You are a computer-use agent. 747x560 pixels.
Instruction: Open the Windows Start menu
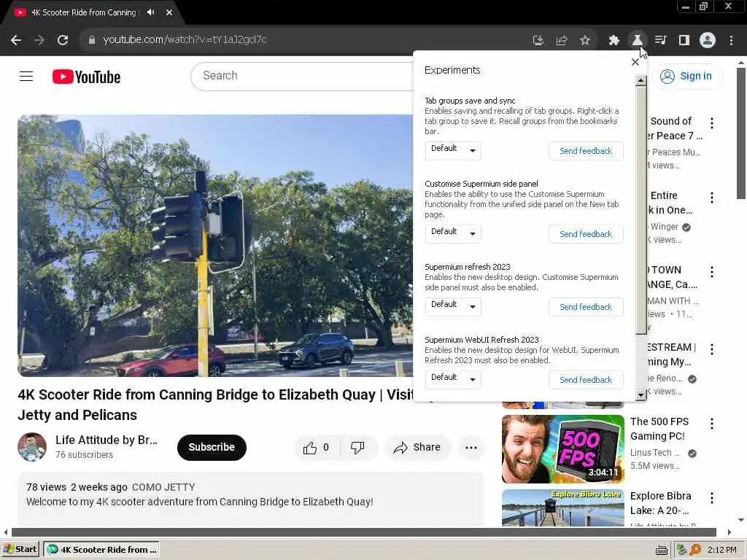coord(20,549)
